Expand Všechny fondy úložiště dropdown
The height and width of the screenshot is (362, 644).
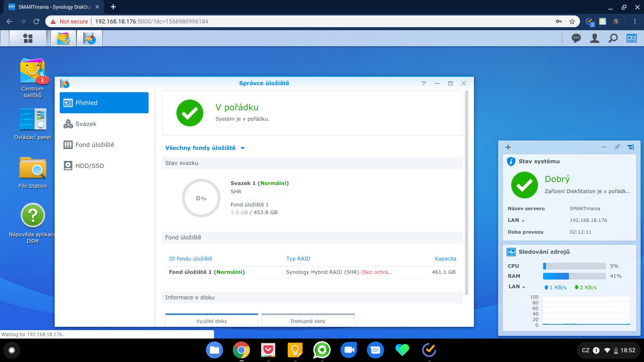point(205,148)
